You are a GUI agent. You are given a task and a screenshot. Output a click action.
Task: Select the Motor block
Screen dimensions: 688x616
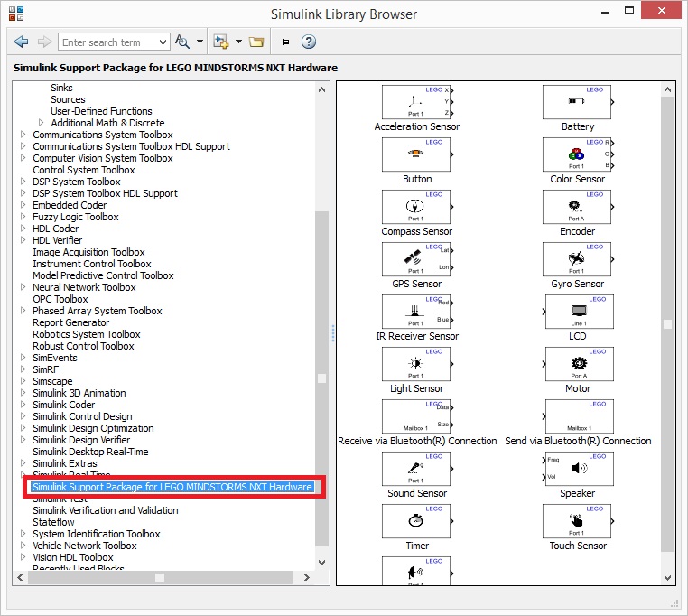pos(579,364)
